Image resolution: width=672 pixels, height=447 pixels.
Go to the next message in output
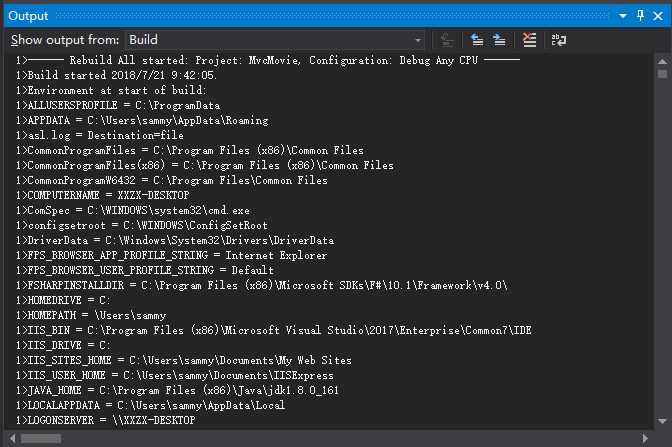coord(498,40)
